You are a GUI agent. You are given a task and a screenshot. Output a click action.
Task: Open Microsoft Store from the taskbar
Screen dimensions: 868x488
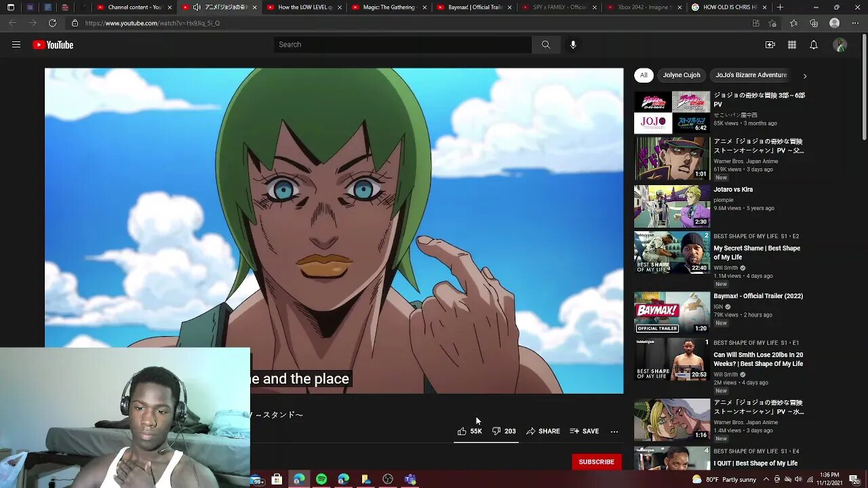click(277, 479)
